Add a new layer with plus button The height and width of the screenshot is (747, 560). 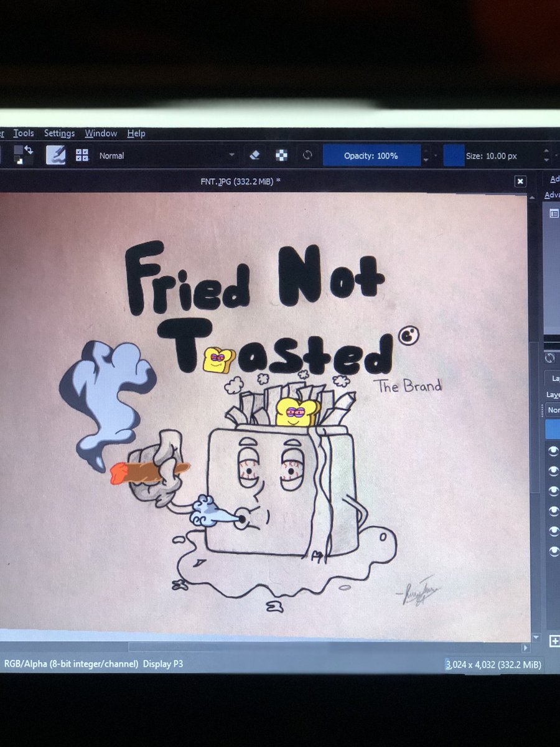(554, 640)
